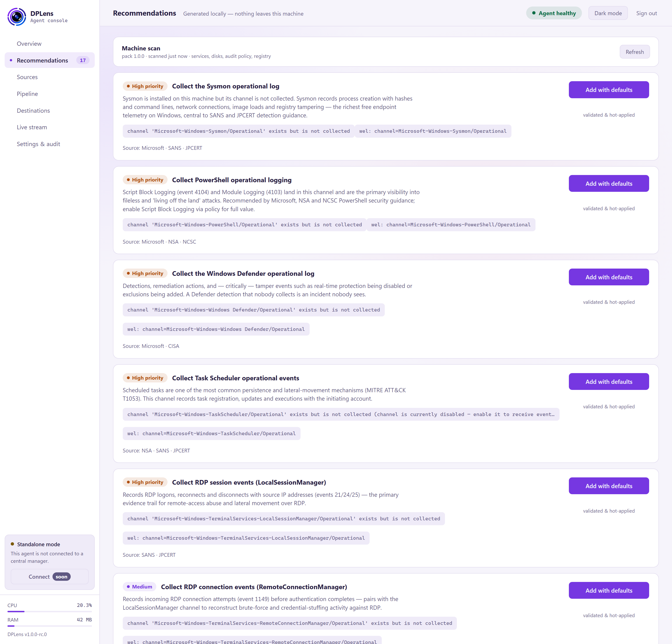Select the LocalSessionManager wel channel chip
The height and width of the screenshot is (644, 672).
tap(246, 538)
